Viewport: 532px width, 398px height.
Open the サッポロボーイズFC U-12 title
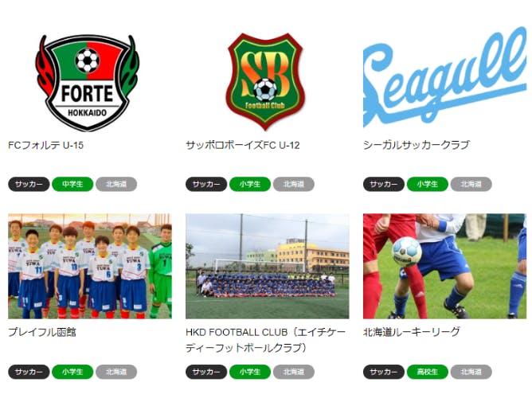[243, 145]
